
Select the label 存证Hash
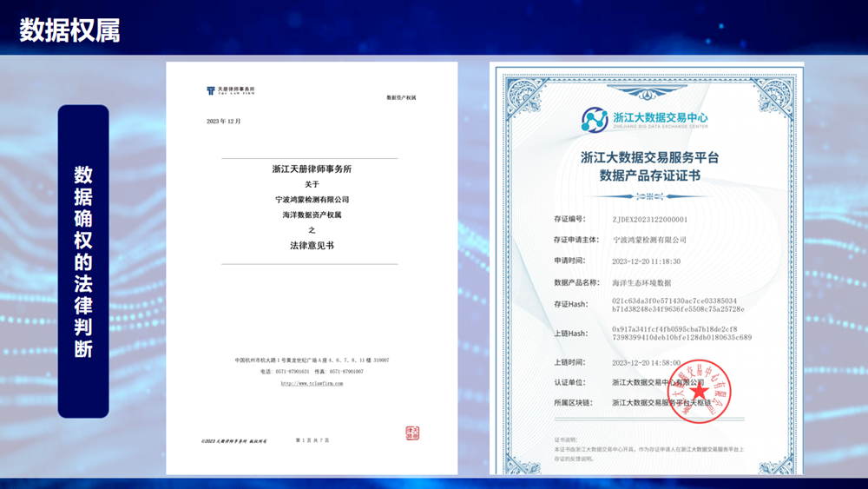(x=571, y=304)
